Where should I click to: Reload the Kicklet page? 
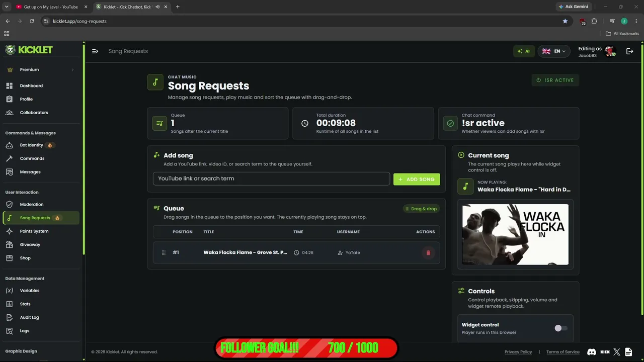coord(32,21)
